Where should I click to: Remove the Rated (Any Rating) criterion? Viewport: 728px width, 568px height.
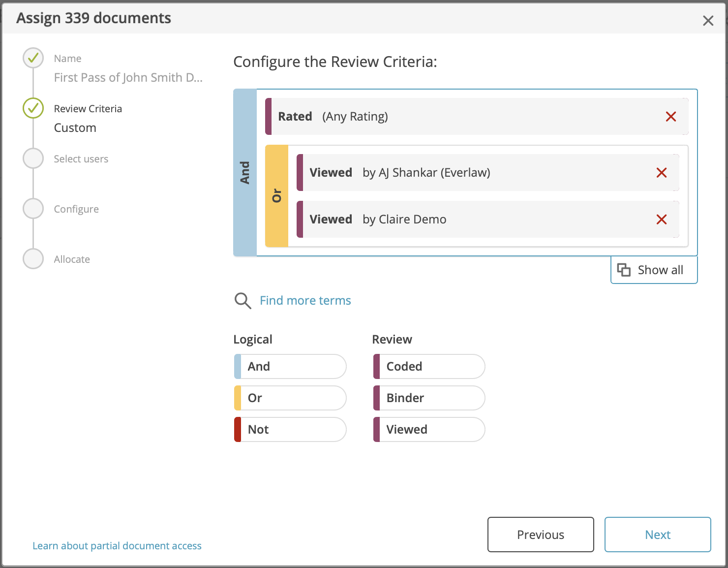point(671,117)
